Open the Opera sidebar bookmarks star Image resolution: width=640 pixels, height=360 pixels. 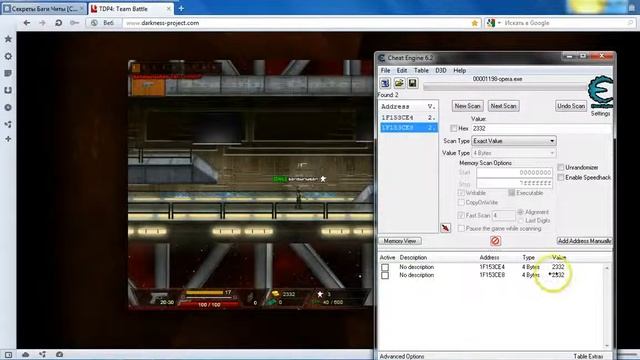8,39
